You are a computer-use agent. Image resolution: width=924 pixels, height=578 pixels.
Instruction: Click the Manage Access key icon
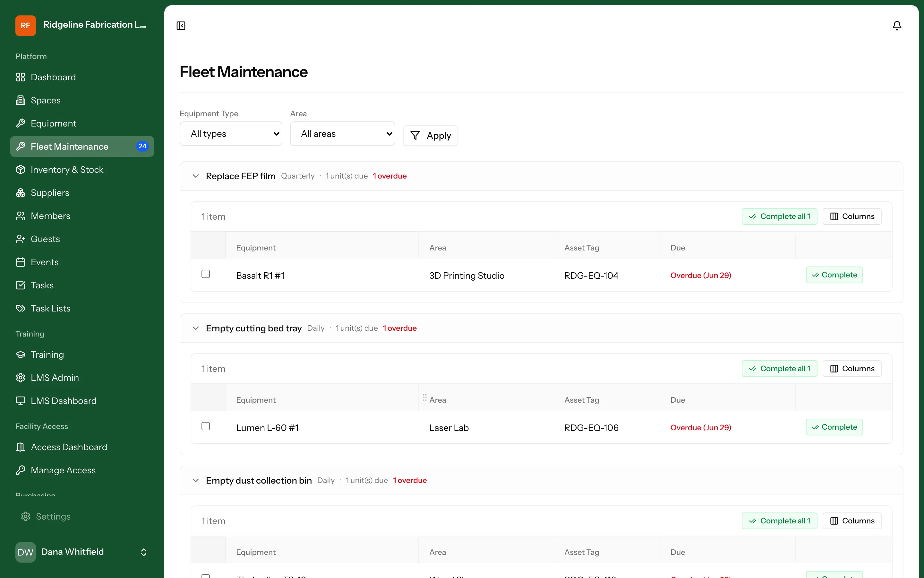coord(21,470)
